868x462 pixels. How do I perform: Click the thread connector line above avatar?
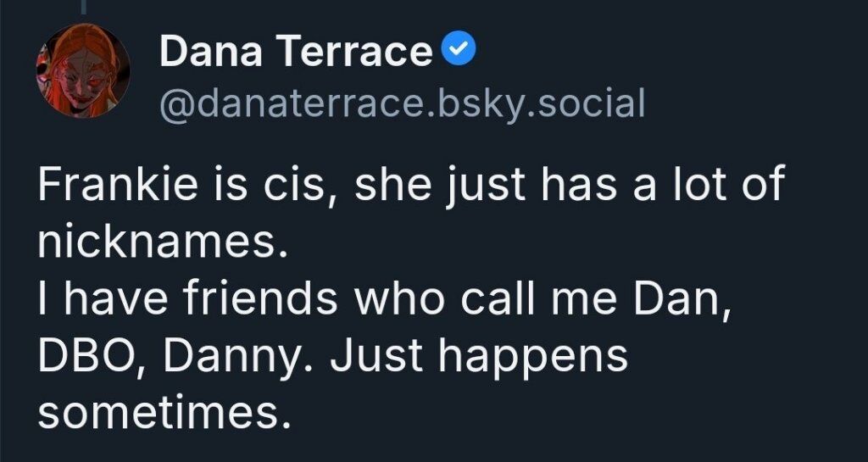[x=82, y=7]
